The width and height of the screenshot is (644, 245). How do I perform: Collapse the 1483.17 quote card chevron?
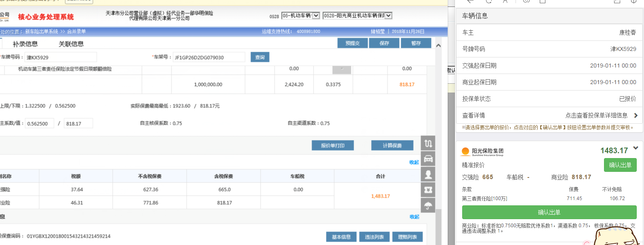click(636, 148)
